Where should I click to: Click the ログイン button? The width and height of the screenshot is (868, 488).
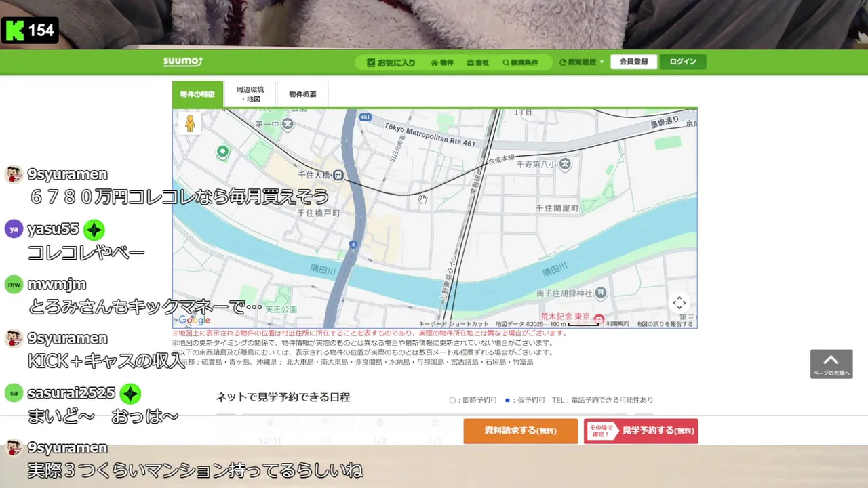[683, 62]
